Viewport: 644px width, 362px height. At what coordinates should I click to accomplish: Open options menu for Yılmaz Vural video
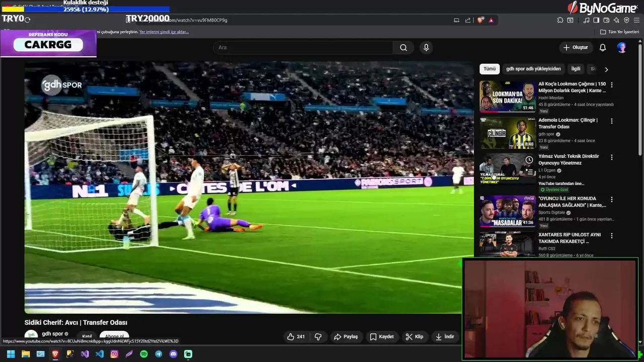[x=611, y=157]
